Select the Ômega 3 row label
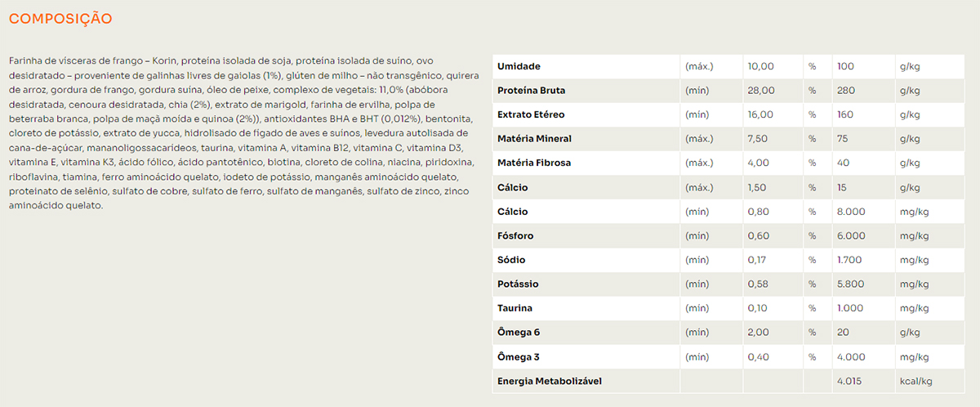Screen dimensions: 980x407 519,357
